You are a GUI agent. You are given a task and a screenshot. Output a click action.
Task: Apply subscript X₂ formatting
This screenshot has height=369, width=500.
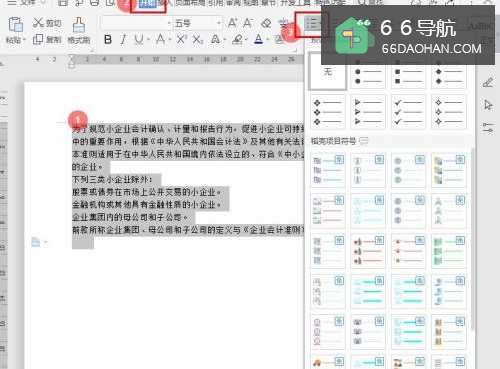tap(198, 40)
